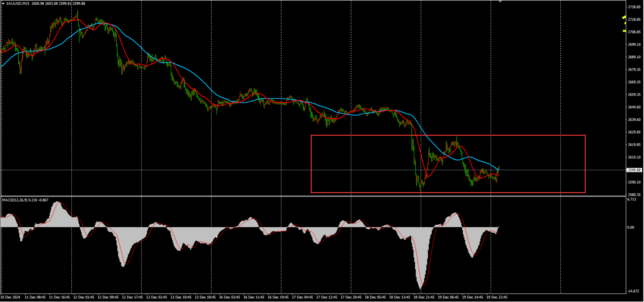The width and height of the screenshot is (644, 302).
Task: Click the 19 Dec 06:45 time label
Action: click(448, 297)
